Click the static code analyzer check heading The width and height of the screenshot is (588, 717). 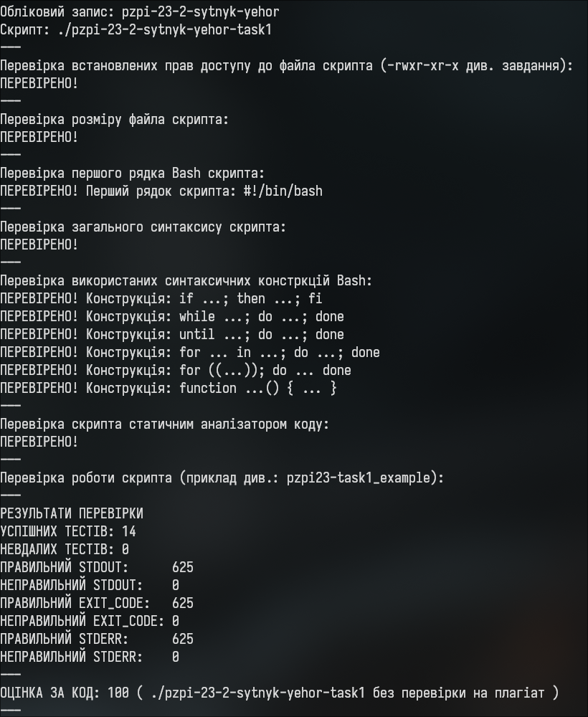point(165,424)
